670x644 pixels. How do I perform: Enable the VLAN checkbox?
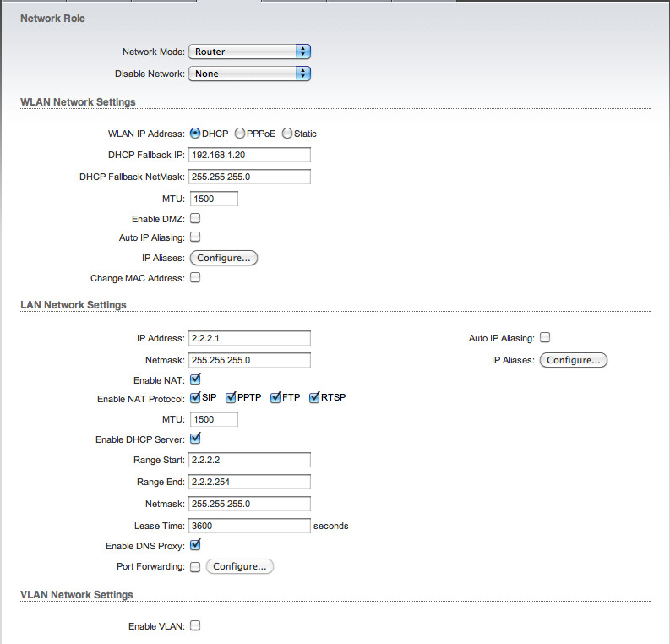[x=195, y=625]
